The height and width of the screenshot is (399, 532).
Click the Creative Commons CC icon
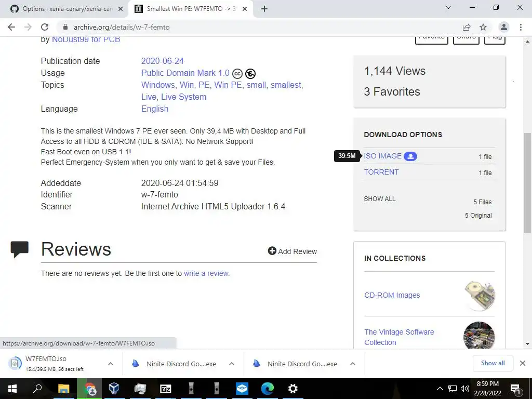pyautogui.click(x=237, y=74)
